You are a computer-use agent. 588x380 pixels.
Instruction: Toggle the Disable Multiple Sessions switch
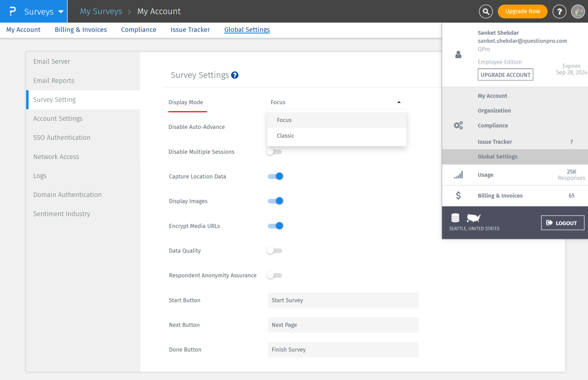tap(274, 152)
